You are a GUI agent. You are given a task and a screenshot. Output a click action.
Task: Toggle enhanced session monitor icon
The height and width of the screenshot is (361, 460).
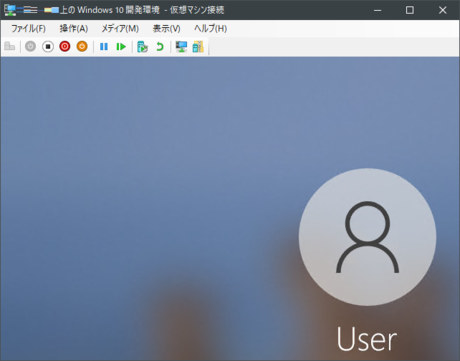coord(181,46)
